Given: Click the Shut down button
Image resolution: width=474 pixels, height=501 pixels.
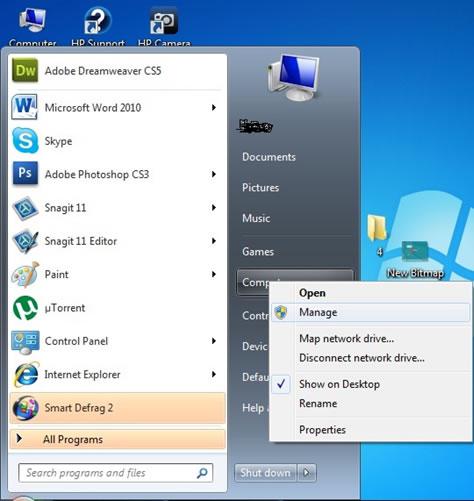Looking at the screenshot, I should (x=265, y=473).
